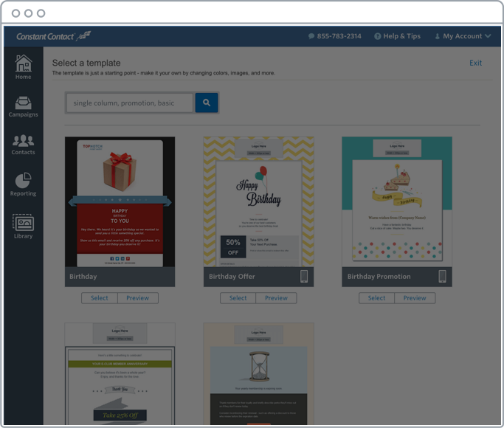Click the mobile icon on Birthday Offer
Viewport: 504px width, 428px height.
pyautogui.click(x=304, y=277)
